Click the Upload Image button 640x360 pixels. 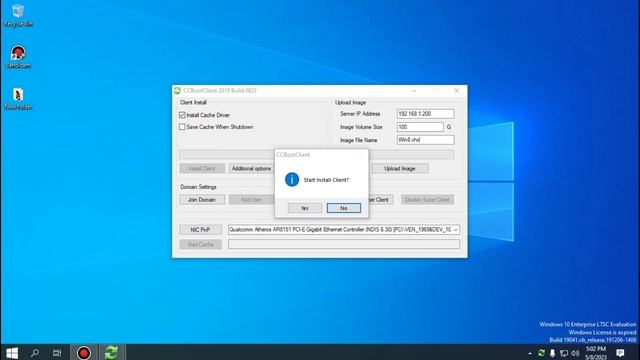pos(400,169)
